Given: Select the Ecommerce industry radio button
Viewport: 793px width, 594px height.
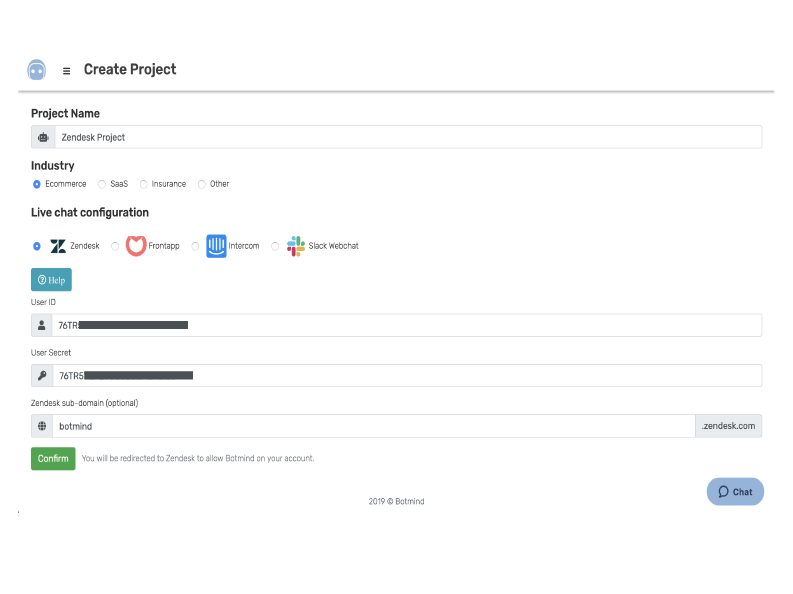Looking at the screenshot, I should click(37, 184).
